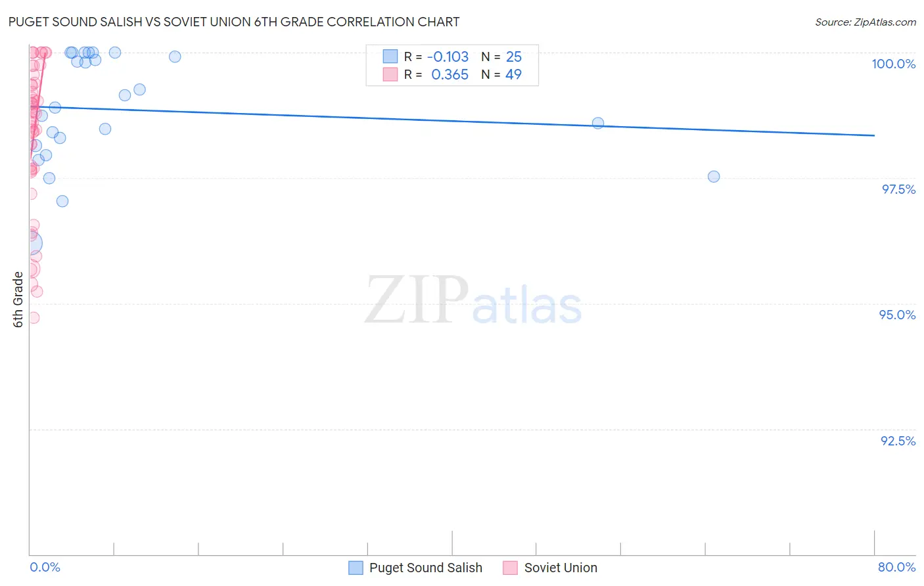This screenshot has width=924, height=586.
Task: Click the Puget Sound Salish legend swatch
Action: tap(356, 568)
